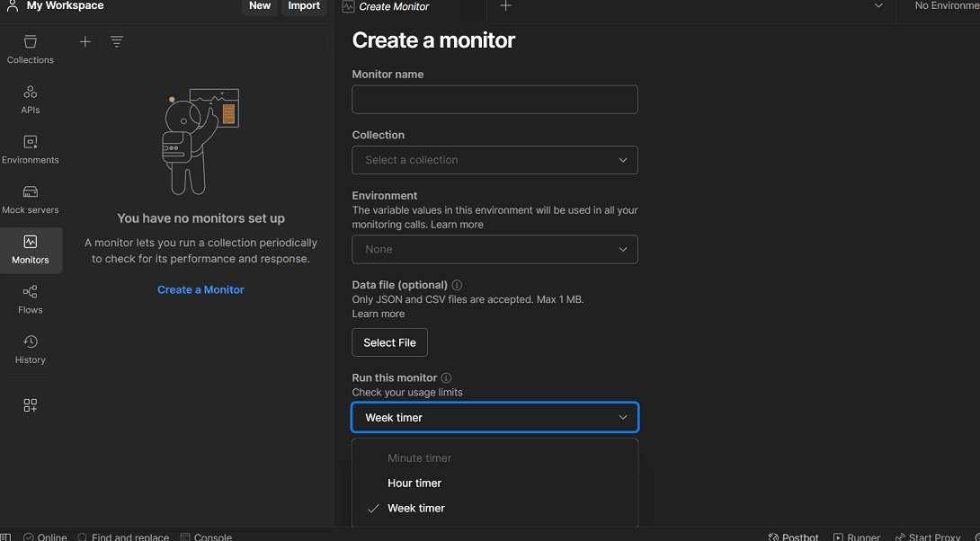This screenshot has height=541, width=980.
Task: Open the Flows sidebar icon
Action: 31,299
